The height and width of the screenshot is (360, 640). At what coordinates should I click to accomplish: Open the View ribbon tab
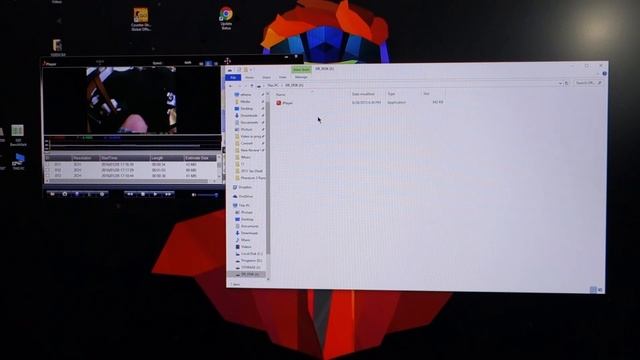282,77
